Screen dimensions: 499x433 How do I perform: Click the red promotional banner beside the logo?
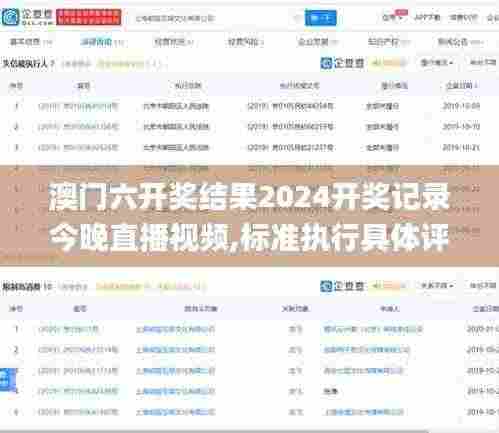[x=89, y=17]
